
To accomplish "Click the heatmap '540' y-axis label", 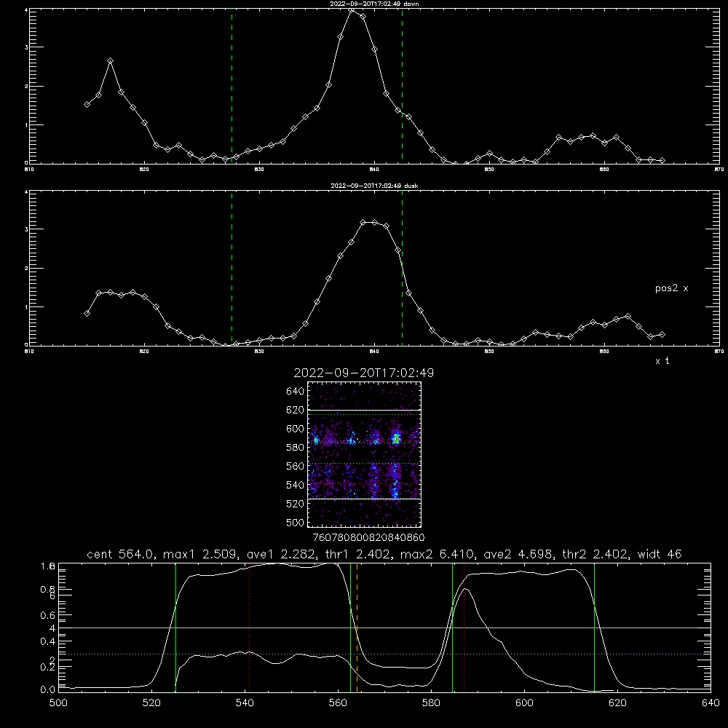I will [296, 485].
